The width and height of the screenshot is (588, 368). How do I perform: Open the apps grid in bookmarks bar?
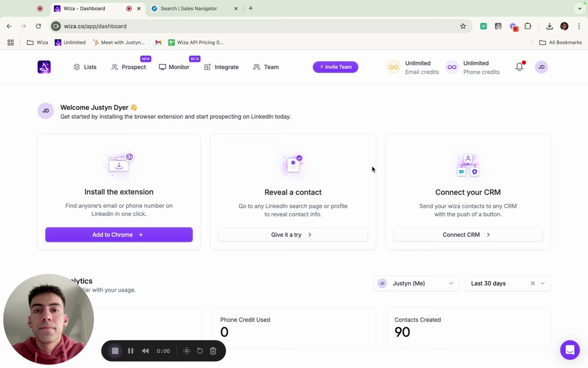(11, 42)
